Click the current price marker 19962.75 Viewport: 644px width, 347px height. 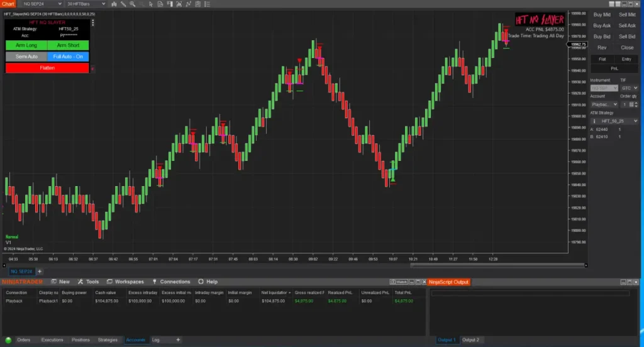point(579,45)
